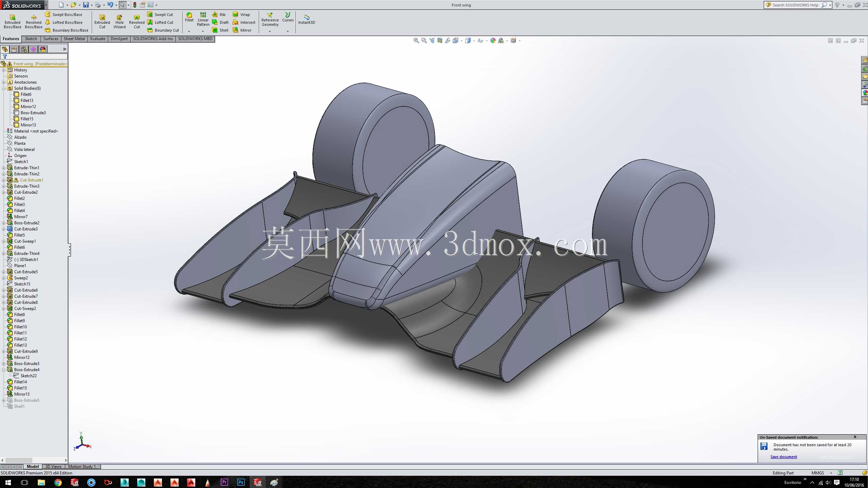Screen dimensions: 868x488
Task: Open Google Chrome from the taskbar
Action: click(x=58, y=483)
